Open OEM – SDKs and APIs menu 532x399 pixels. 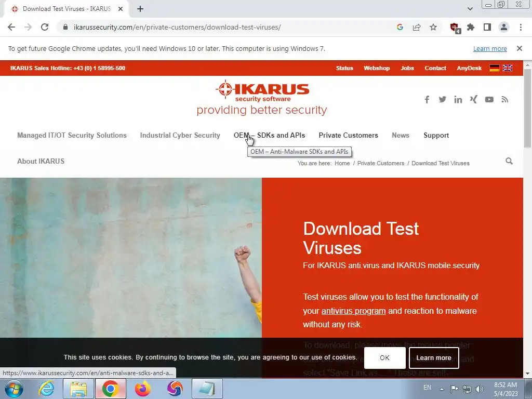[270, 135]
